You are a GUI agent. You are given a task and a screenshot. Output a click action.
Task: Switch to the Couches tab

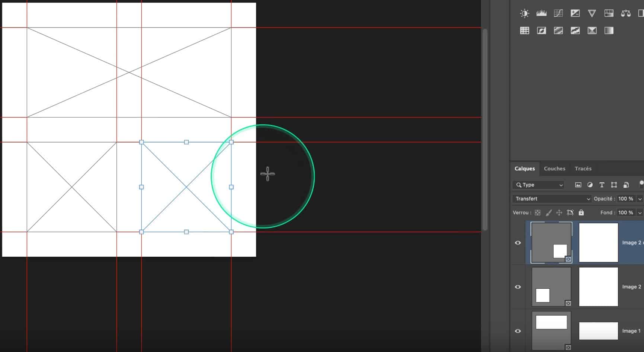point(554,169)
